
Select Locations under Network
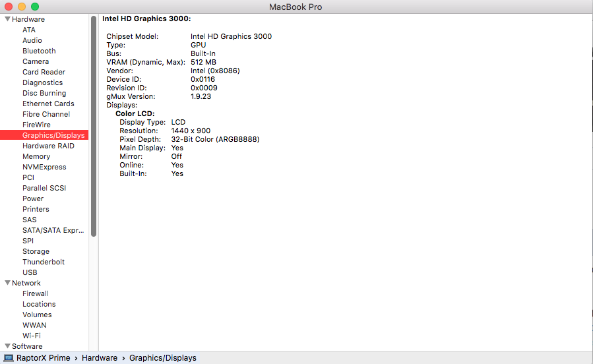coord(39,304)
